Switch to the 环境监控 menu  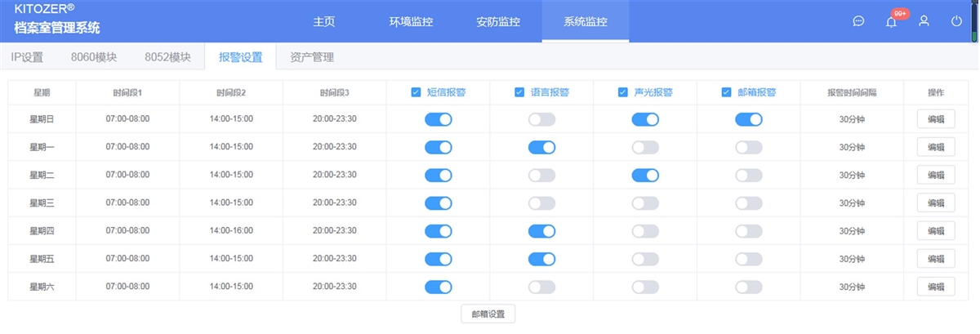(412, 21)
